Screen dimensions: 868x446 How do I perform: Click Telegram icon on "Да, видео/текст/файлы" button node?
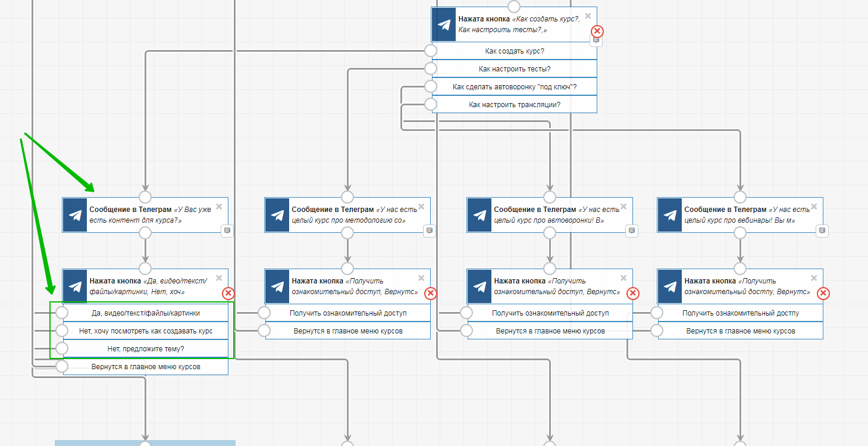click(x=75, y=286)
